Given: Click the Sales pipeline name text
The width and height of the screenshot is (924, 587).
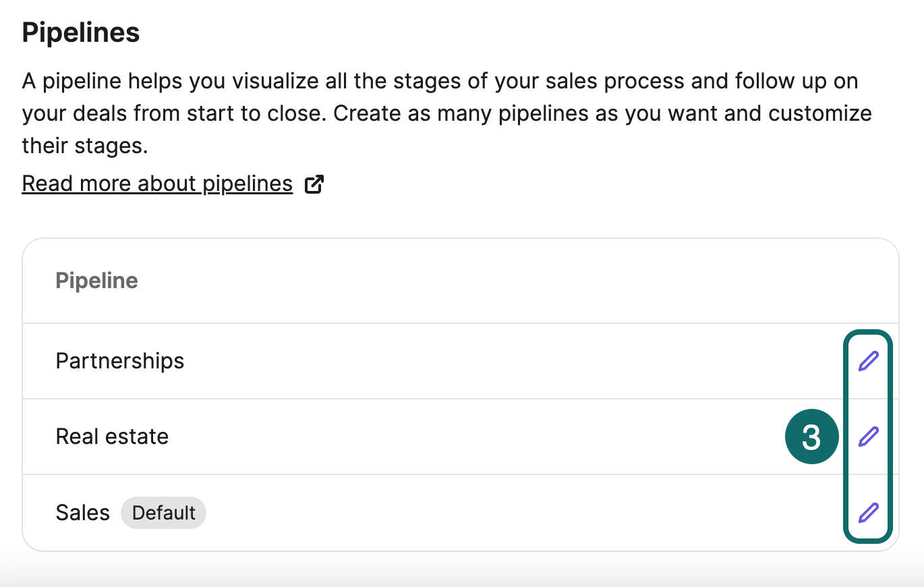Looking at the screenshot, I should 82,513.
